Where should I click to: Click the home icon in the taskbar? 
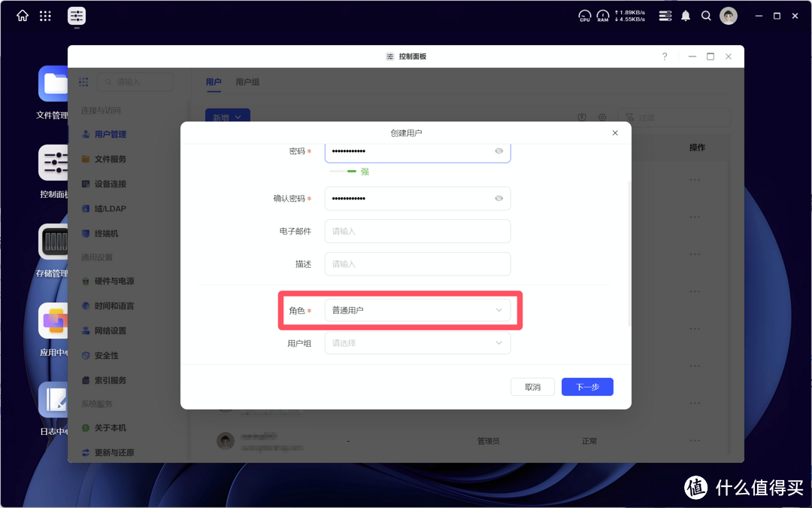[x=22, y=15]
